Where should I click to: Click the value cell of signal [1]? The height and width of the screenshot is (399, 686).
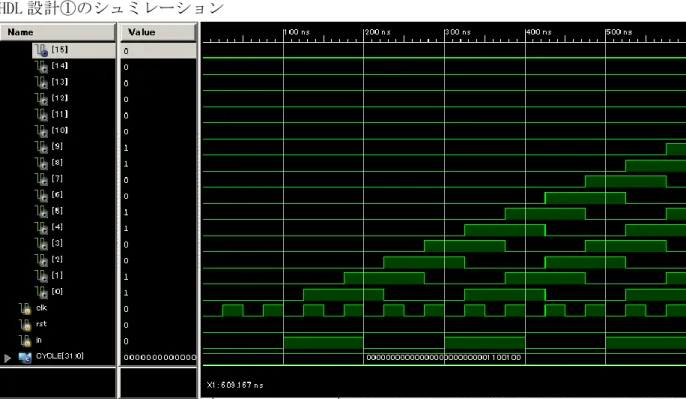point(158,277)
